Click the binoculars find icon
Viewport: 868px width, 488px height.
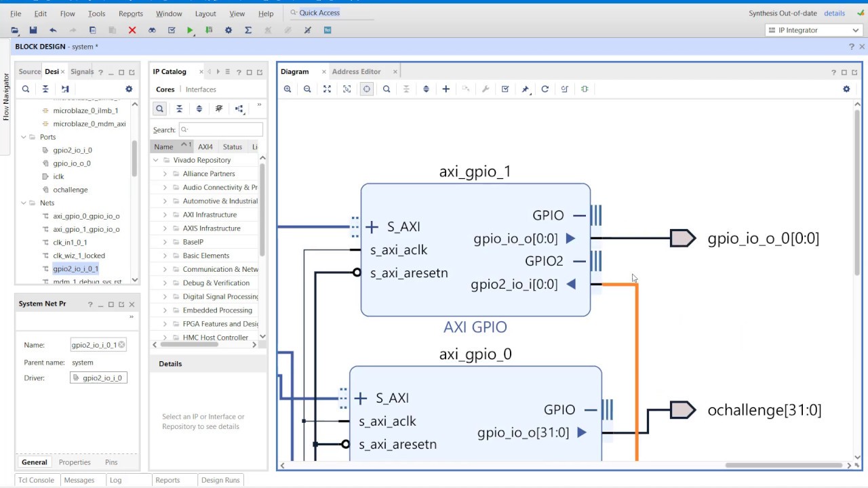click(x=152, y=30)
